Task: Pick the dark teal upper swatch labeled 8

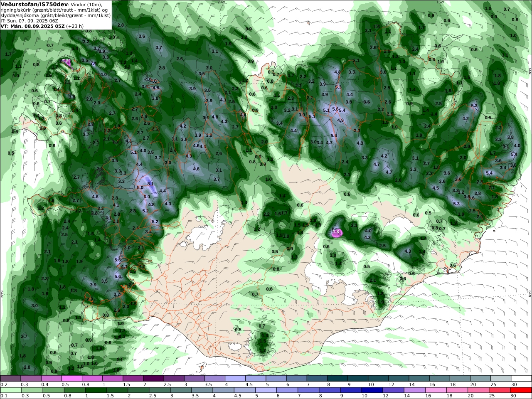Action: coord(337,378)
